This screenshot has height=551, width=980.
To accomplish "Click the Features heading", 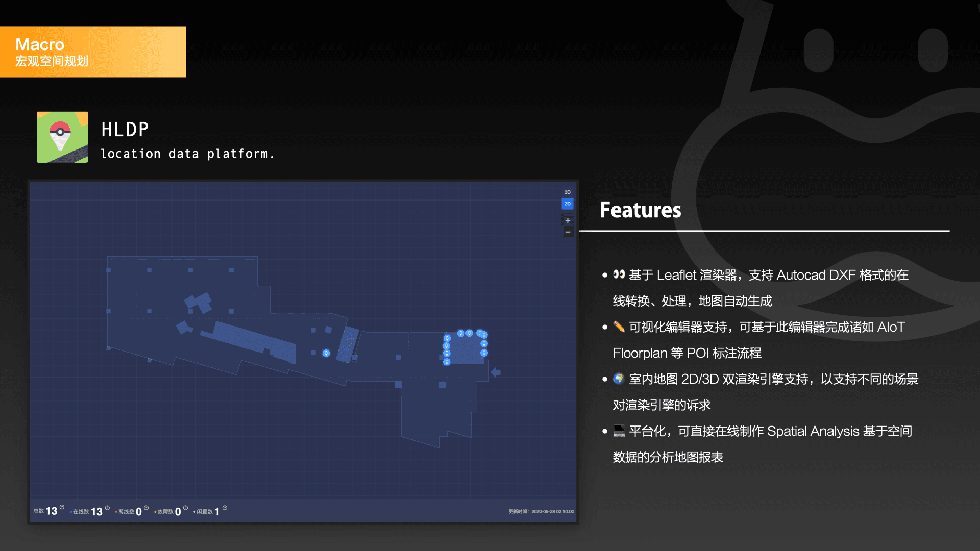I will point(641,210).
